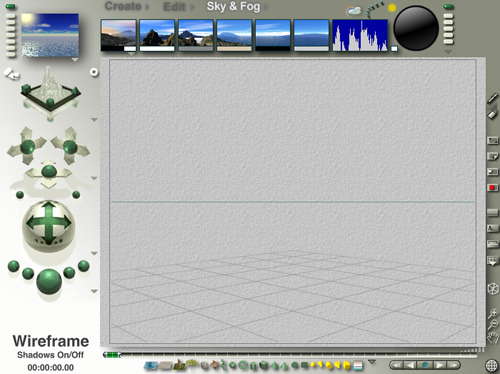This screenshot has width=500, height=374.
Task: Open the triangle beside the view control
Action: (x=94, y=119)
